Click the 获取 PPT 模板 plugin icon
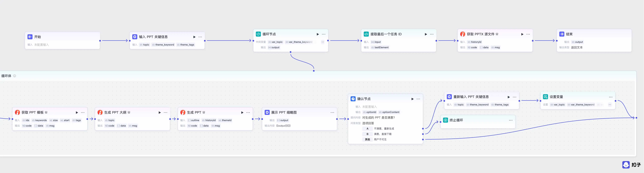 [17, 112]
